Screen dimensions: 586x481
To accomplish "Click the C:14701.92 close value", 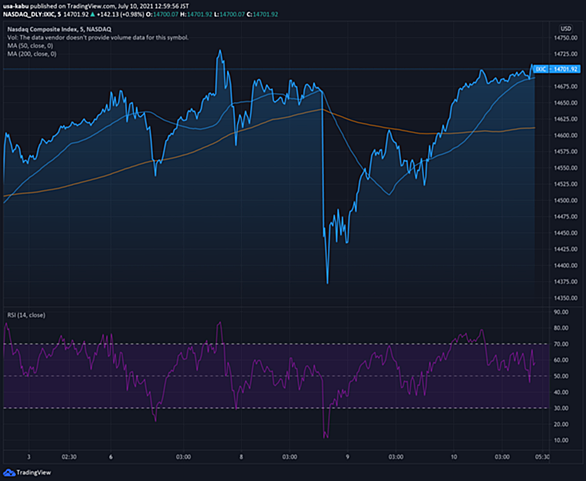I will (263, 14).
